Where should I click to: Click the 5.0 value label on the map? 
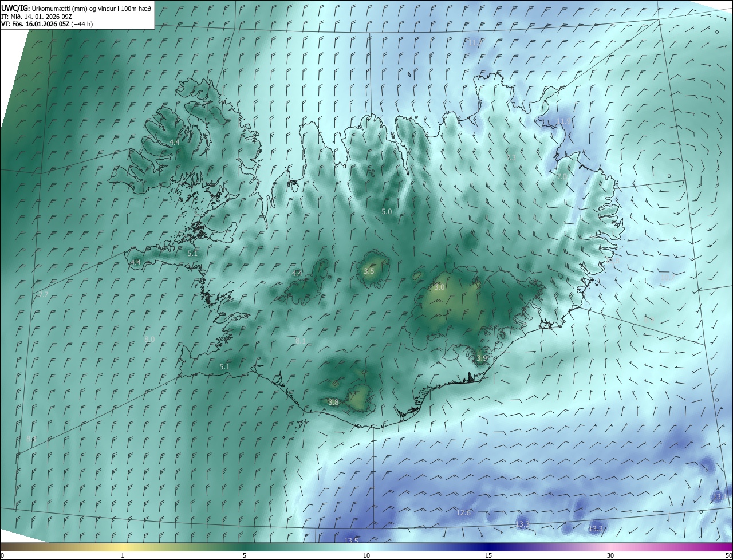tap(387, 211)
